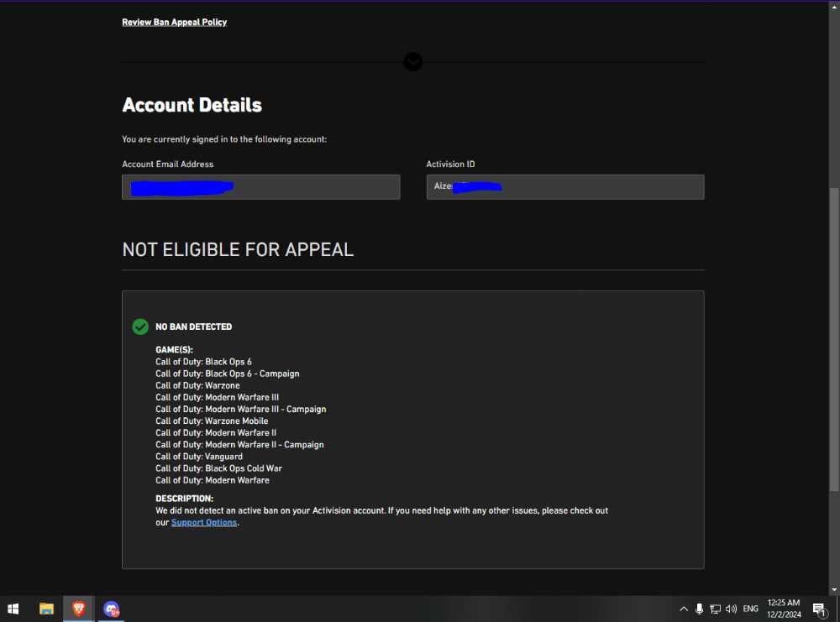Click the Brave browser taskbar icon
This screenshot has height=622, width=840.
pyautogui.click(x=79, y=609)
